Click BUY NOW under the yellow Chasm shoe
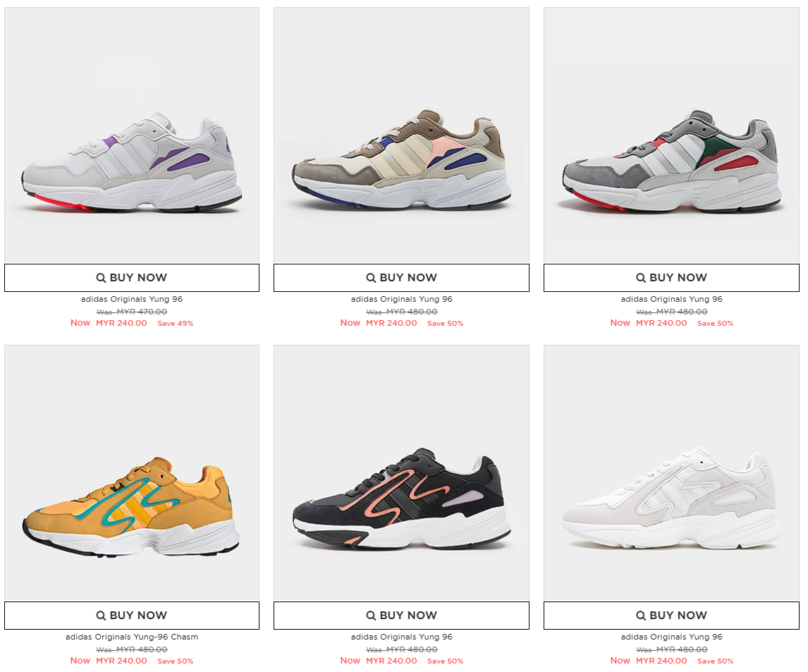808x672 pixels. pos(132,616)
